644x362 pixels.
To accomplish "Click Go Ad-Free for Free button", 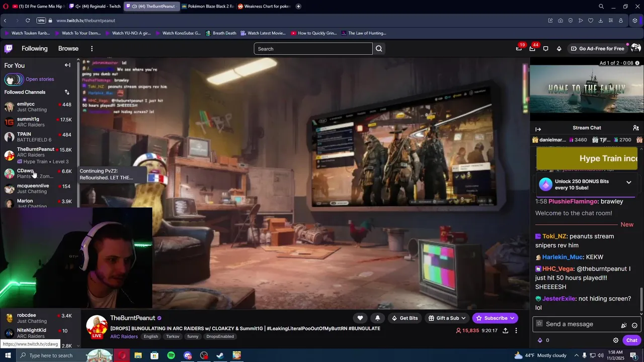I will point(597,49).
